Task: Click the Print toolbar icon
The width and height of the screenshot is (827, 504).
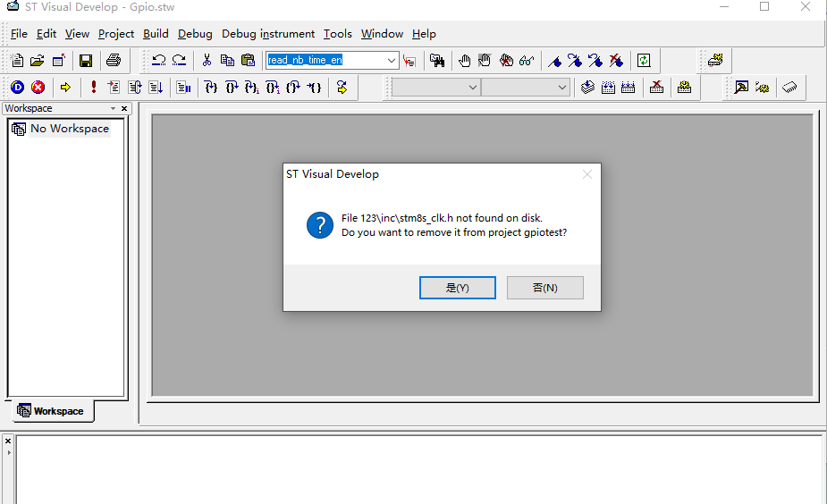Action: click(114, 61)
